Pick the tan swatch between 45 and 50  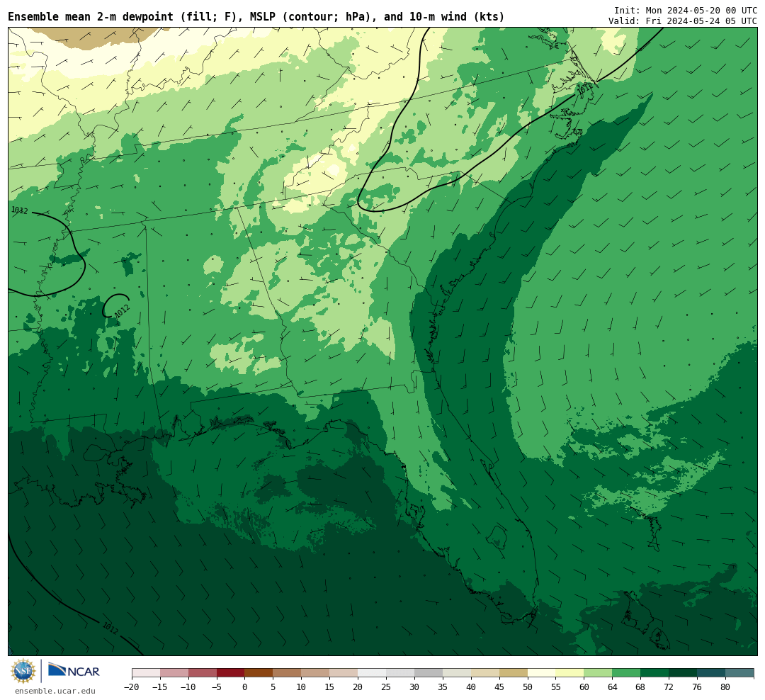coord(514,673)
